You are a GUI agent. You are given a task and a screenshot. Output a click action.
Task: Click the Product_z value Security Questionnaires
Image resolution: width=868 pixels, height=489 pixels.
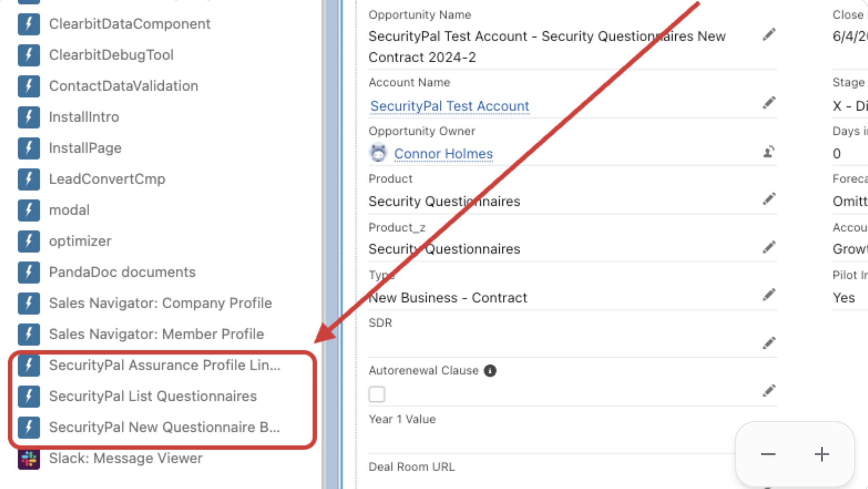tap(444, 249)
